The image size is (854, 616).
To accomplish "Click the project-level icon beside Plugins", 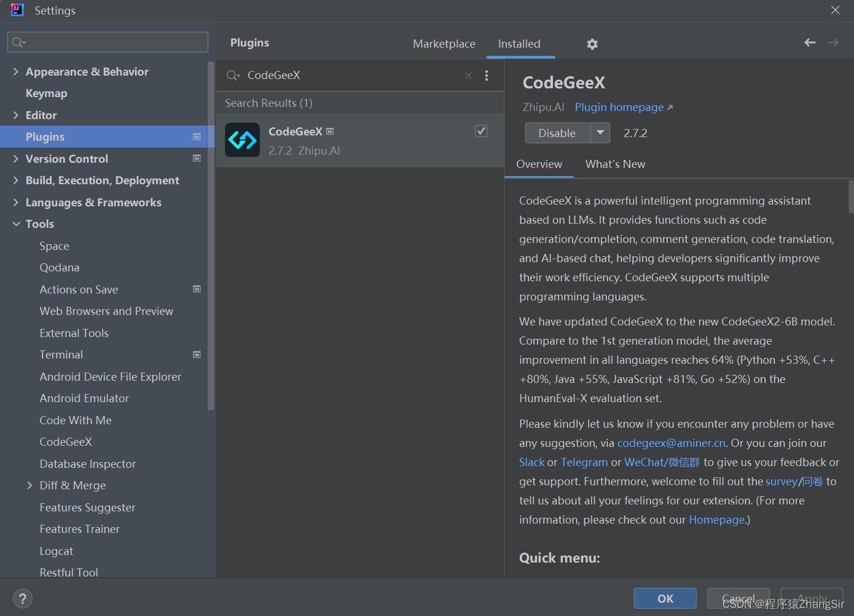I will (x=196, y=137).
